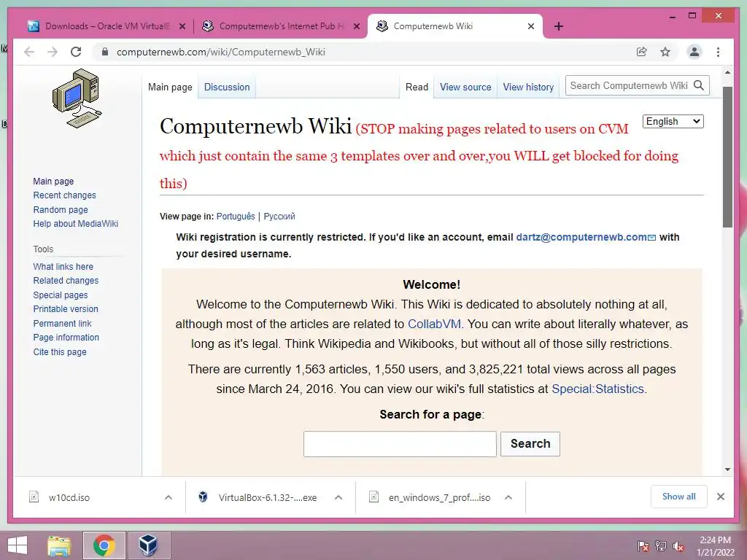Click the taskbar clock 2:24 PM
The height and width of the screenshot is (560, 747).
point(715,540)
